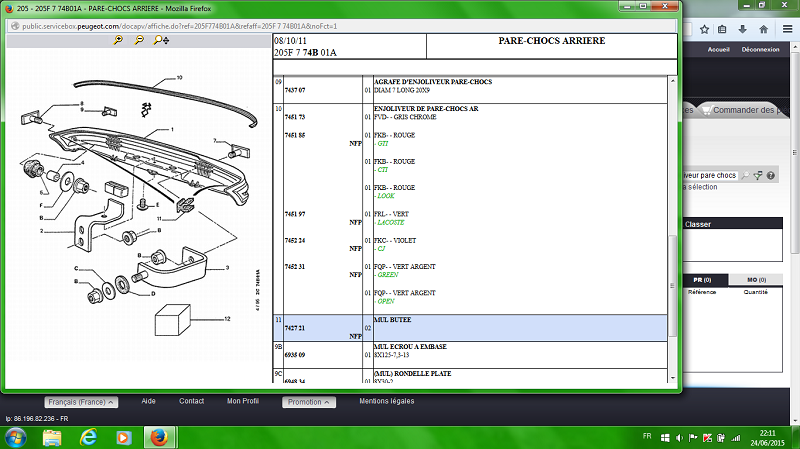
Task: Click part reference 7452 31
Action: click(x=295, y=267)
